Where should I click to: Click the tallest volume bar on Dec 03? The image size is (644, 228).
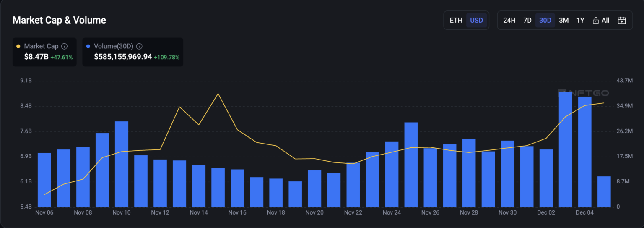coord(565,151)
